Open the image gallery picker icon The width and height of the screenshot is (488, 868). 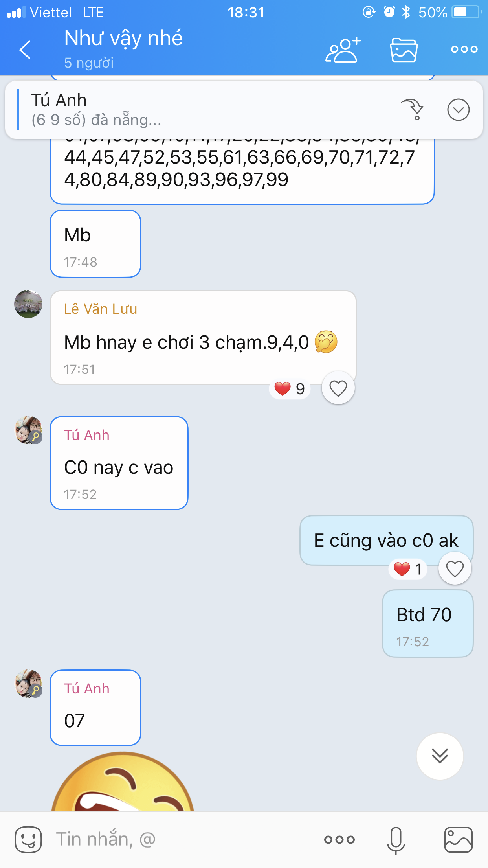[458, 839]
